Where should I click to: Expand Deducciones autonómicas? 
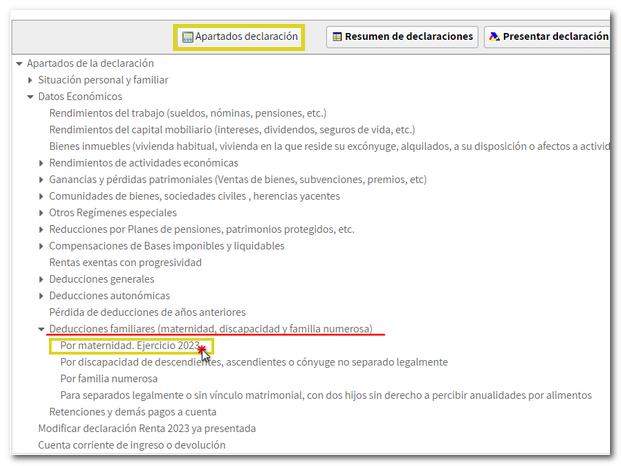(x=42, y=296)
